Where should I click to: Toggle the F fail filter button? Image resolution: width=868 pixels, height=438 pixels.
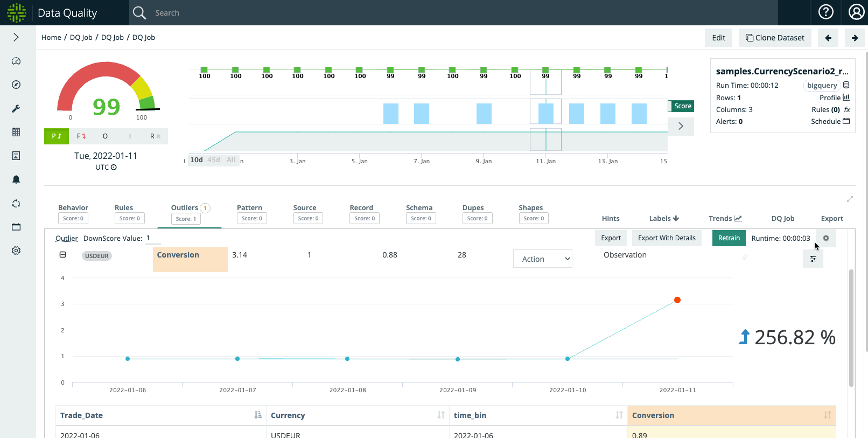tap(81, 136)
